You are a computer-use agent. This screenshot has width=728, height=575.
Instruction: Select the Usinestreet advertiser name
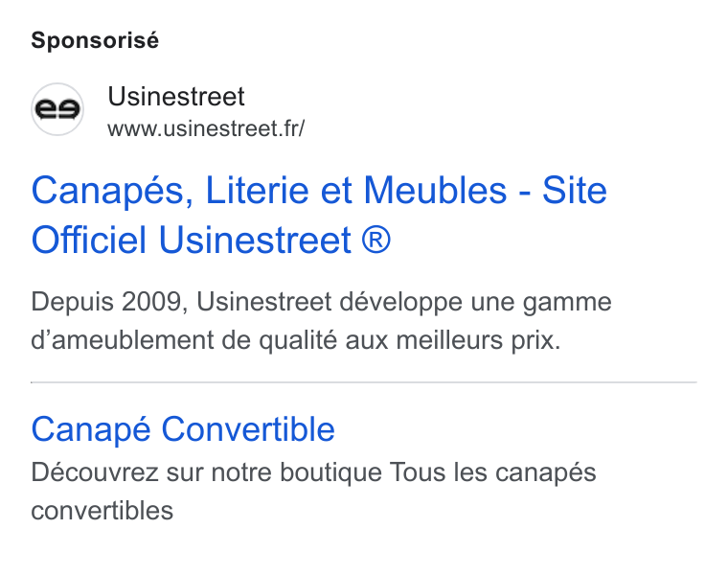click(176, 97)
